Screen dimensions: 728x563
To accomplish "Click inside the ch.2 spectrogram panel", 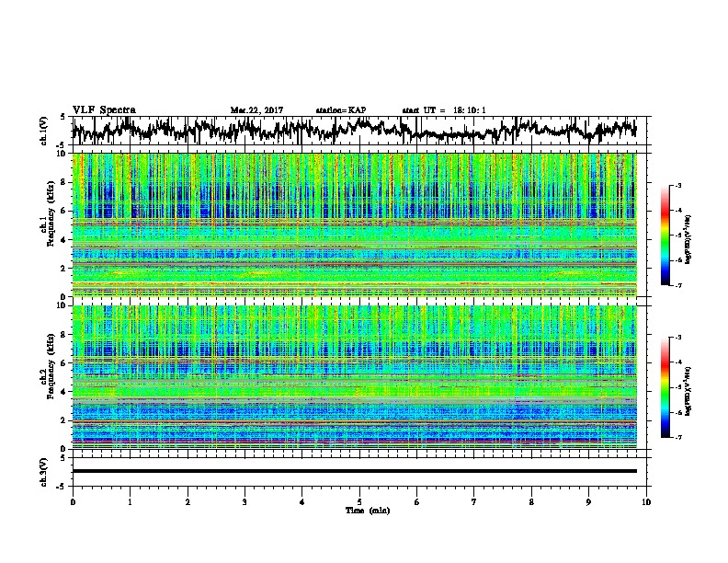I will (354, 377).
